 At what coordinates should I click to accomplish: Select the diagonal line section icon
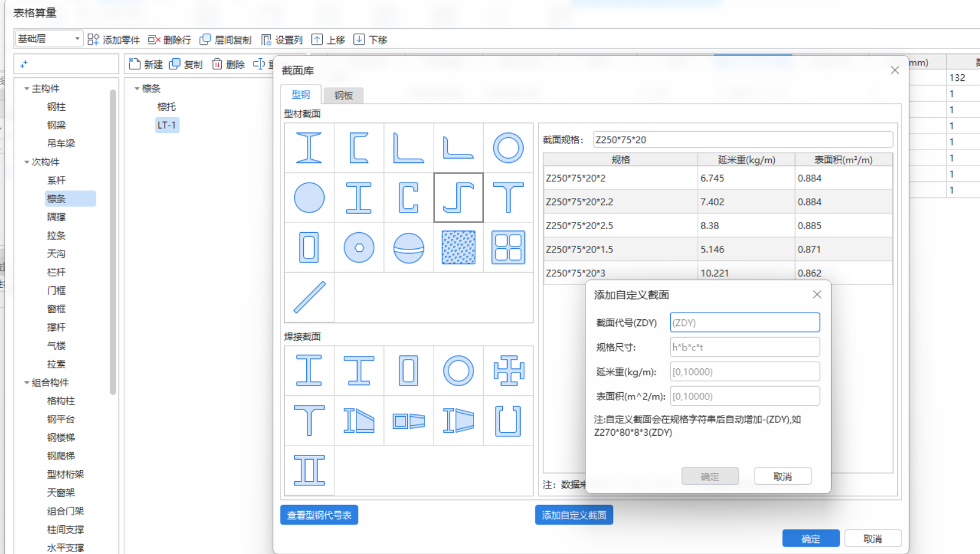pyautogui.click(x=309, y=297)
